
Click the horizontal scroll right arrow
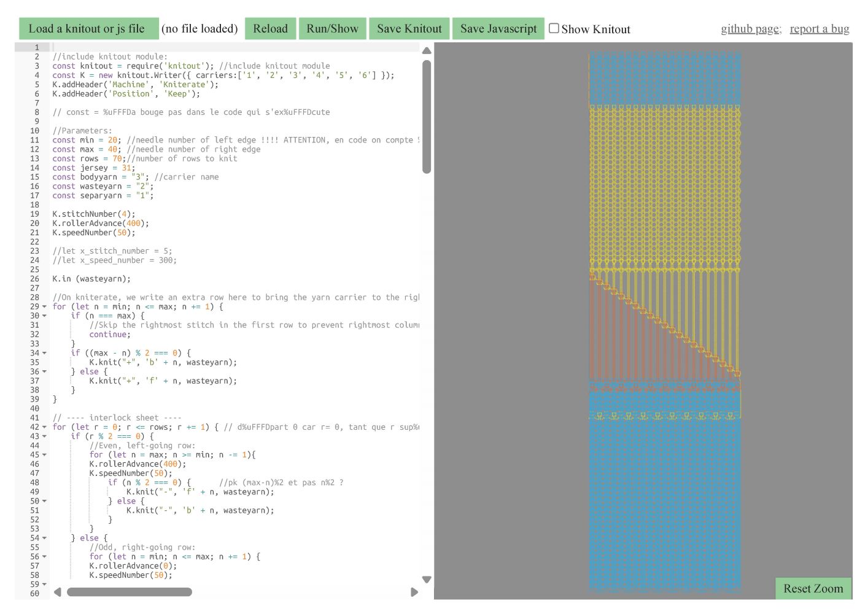pos(414,592)
